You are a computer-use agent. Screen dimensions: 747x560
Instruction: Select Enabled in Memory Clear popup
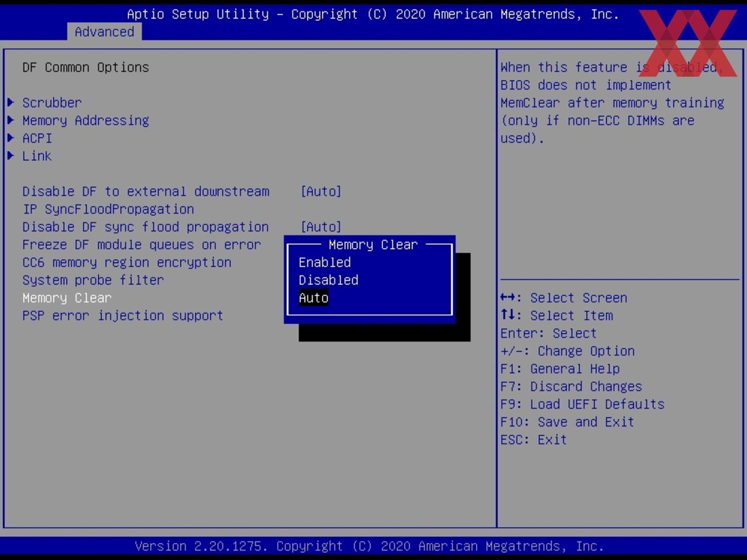tap(325, 262)
